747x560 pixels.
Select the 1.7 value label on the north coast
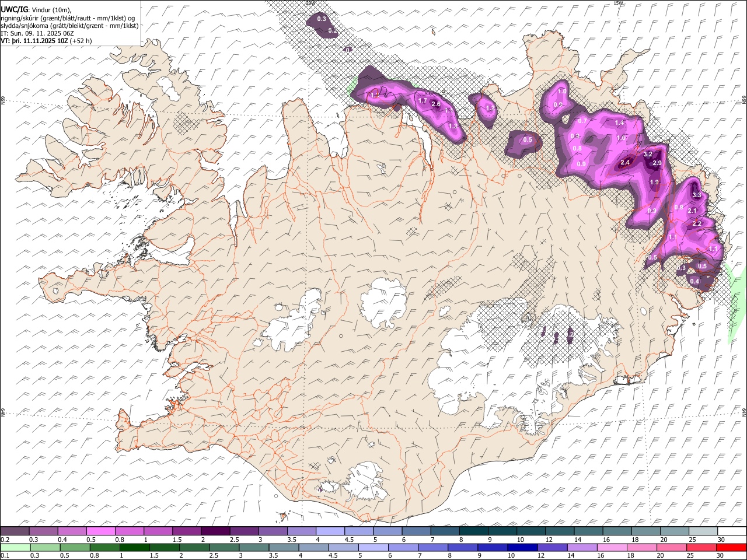[x=423, y=101]
